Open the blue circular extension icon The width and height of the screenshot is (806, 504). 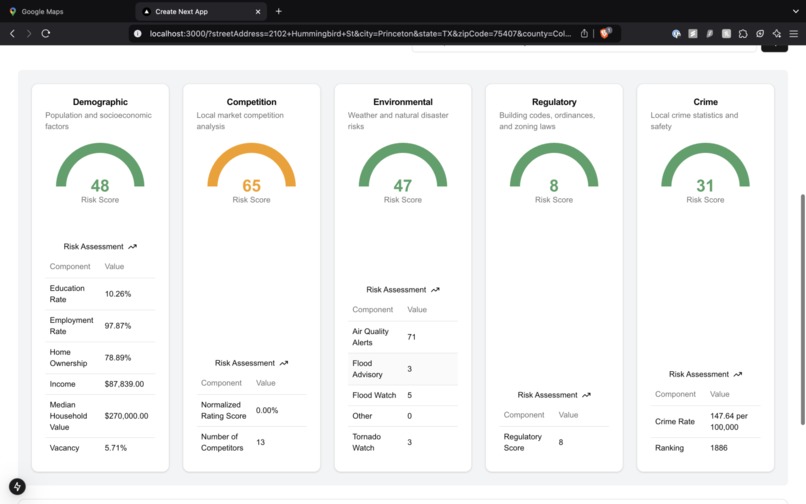(676, 33)
